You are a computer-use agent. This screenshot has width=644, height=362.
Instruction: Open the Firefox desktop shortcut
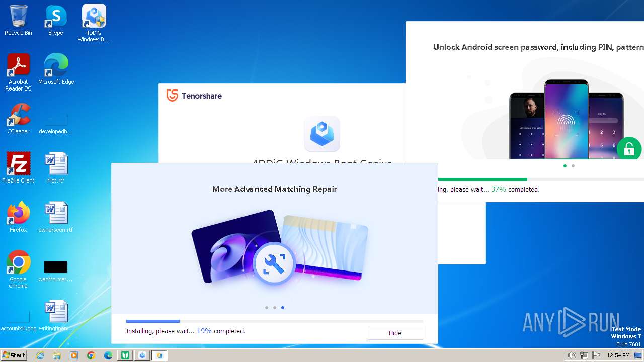18,217
